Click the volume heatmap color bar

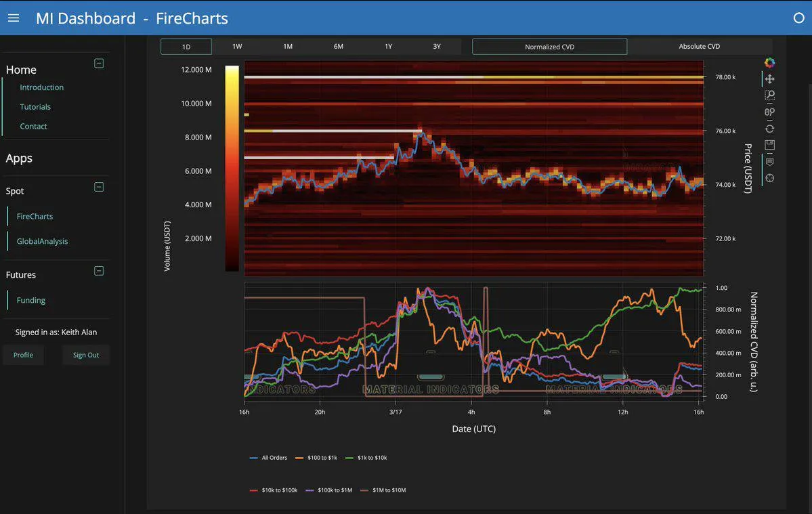pos(232,168)
